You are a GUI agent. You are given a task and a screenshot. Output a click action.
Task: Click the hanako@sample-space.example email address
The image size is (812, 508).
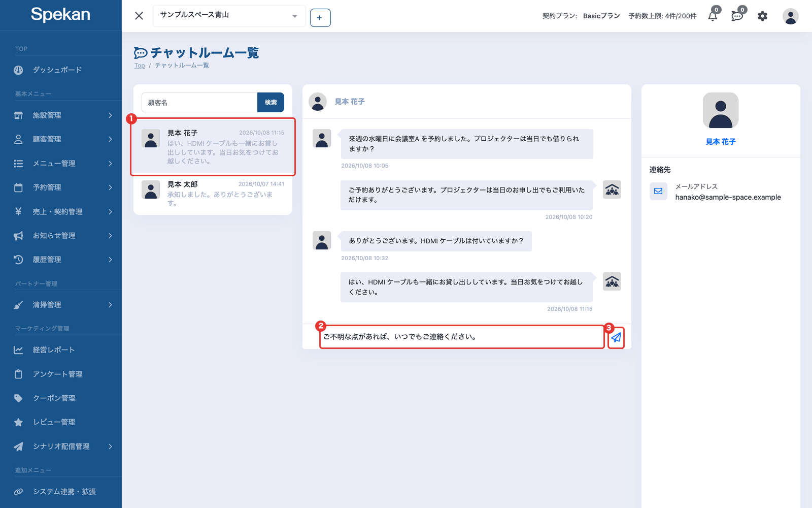(728, 197)
